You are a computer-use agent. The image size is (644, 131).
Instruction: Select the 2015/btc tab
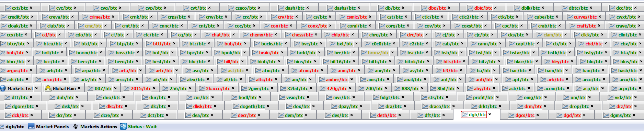click(x=141, y=88)
